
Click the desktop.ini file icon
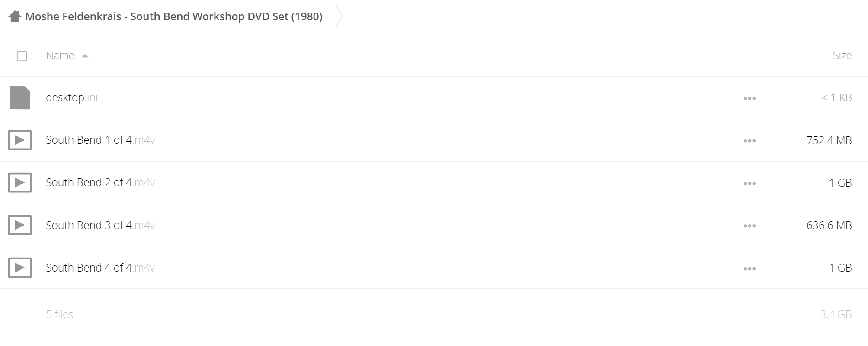tap(20, 97)
